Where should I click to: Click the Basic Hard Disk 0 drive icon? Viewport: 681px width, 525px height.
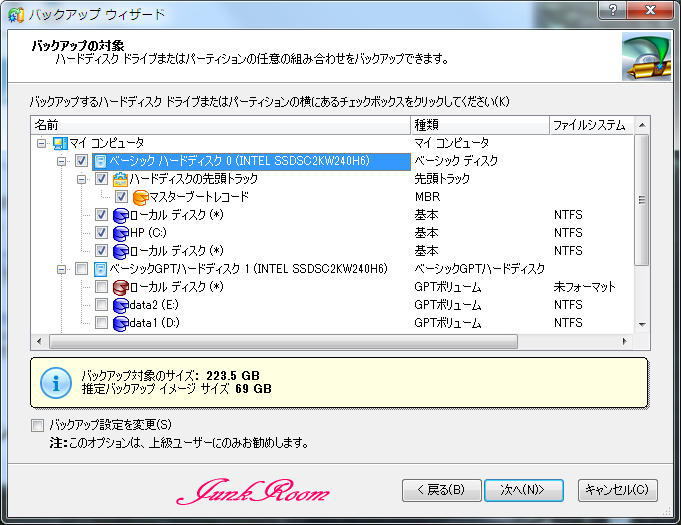click(101, 161)
